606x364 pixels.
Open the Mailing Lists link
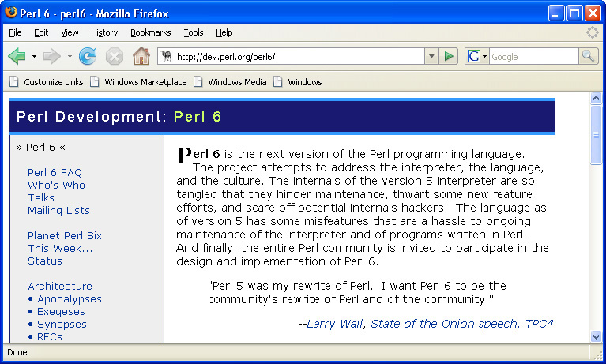tap(58, 211)
